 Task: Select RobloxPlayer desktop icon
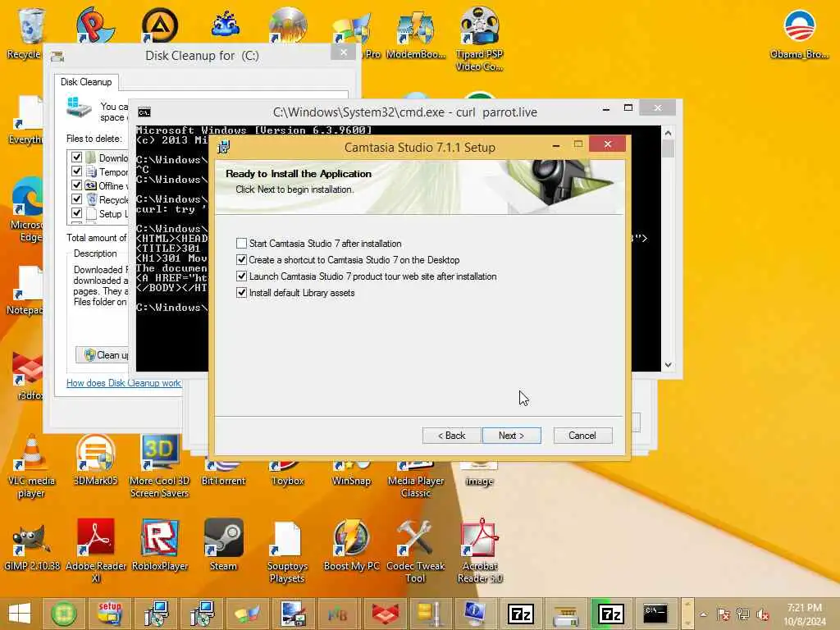coord(160,545)
